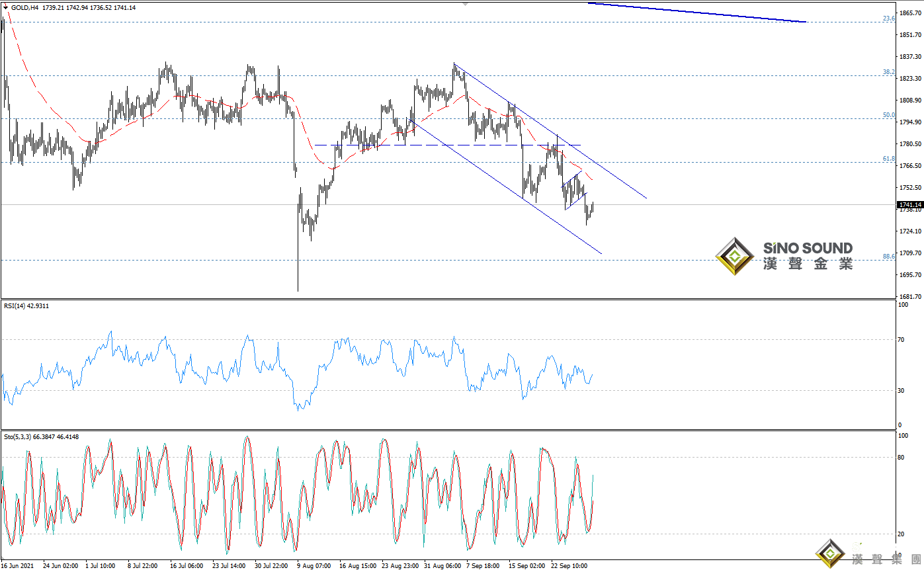
Task: Click the bottom-right corner diamond logo
Action: pyautogui.click(x=829, y=554)
